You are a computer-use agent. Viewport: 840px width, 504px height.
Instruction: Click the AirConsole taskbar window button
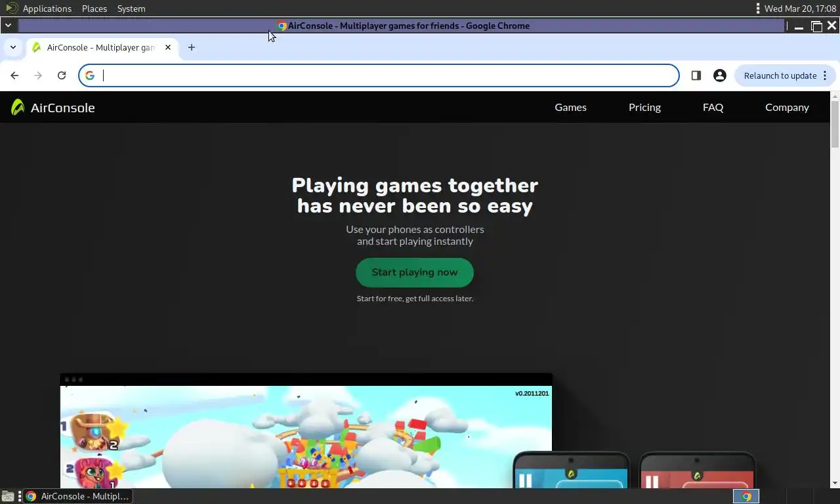(77, 496)
